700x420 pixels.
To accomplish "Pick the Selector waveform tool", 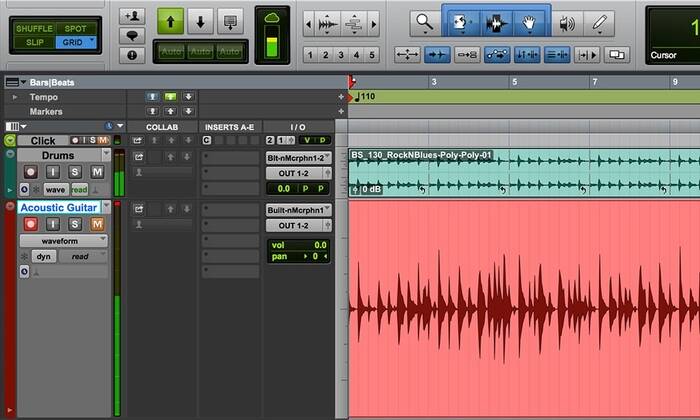I will click(495, 23).
